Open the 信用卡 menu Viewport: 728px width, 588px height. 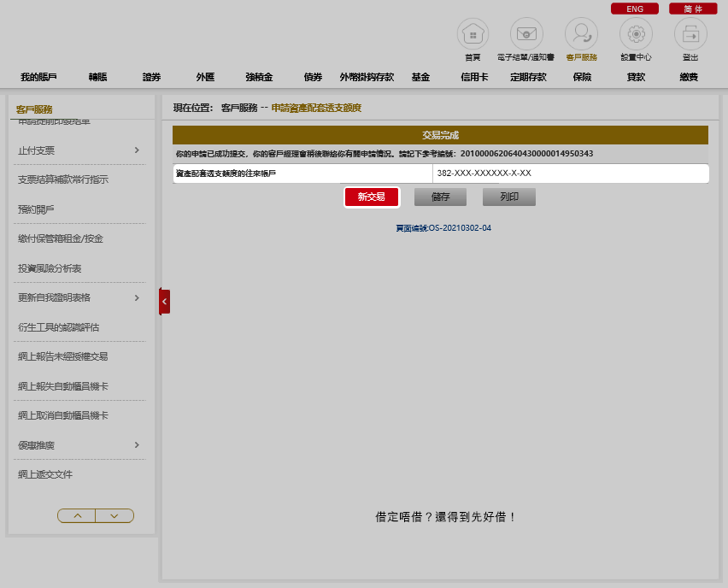[474, 77]
